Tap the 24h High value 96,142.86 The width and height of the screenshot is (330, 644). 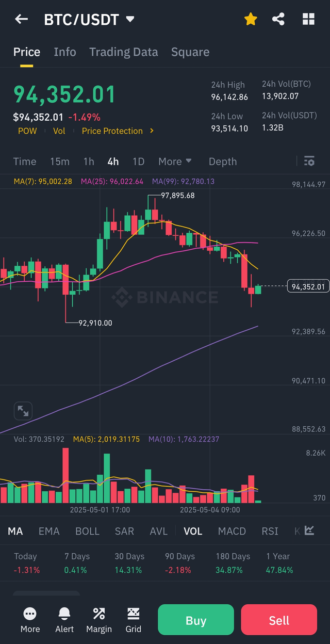click(x=229, y=97)
